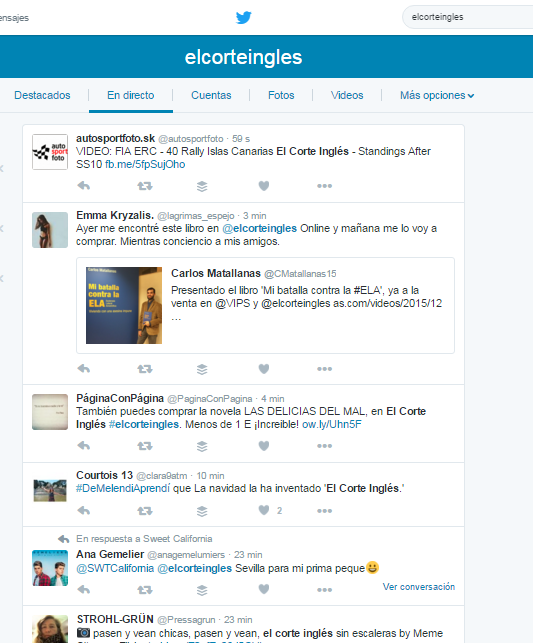
Task: Reply to PáginaConPágina tweet
Action: coord(84,445)
